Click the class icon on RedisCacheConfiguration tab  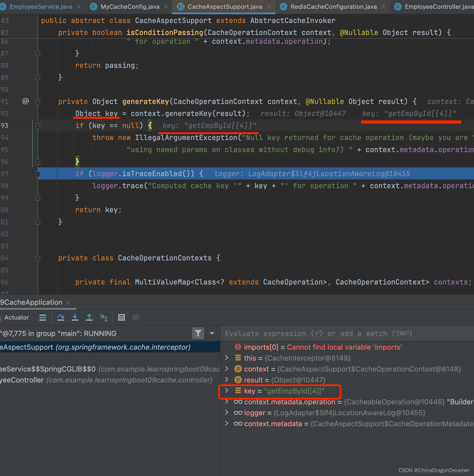click(x=284, y=7)
